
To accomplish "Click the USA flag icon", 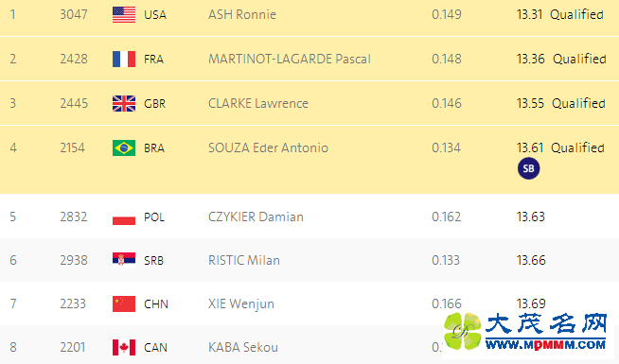I will pos(124,15).
